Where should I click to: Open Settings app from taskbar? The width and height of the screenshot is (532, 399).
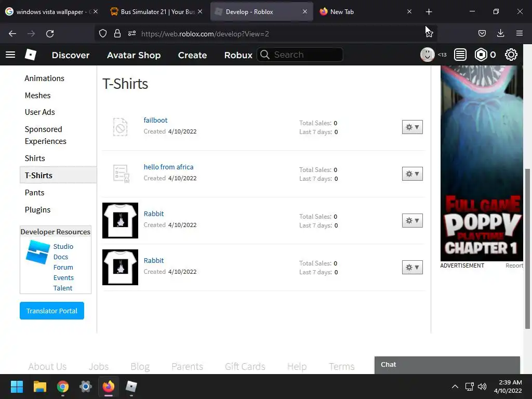[x=86, y=387]
